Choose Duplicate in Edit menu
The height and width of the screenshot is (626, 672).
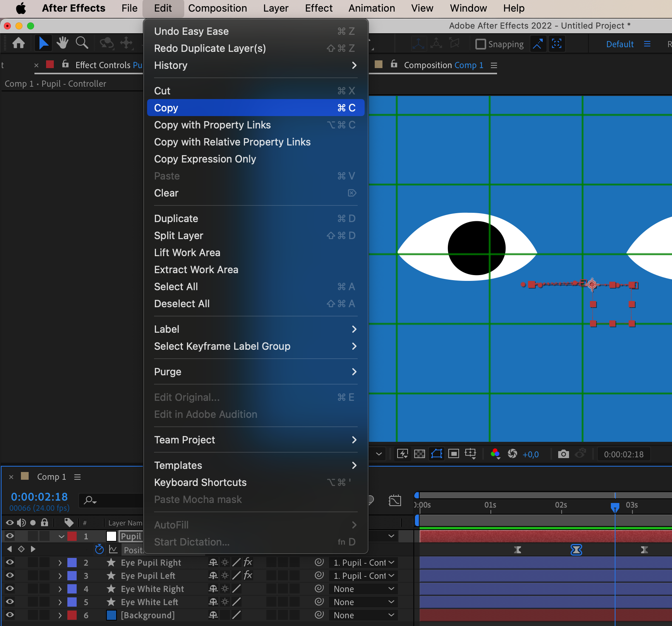pos(255,219)
